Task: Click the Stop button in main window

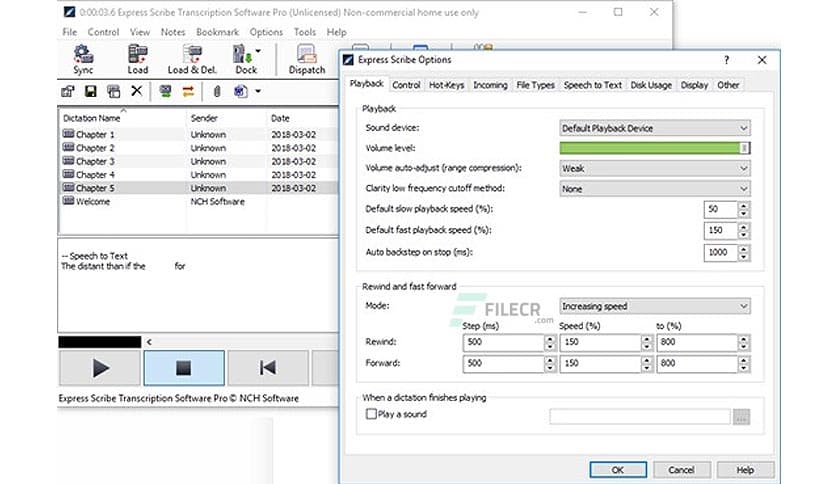Action: (184, 368)
